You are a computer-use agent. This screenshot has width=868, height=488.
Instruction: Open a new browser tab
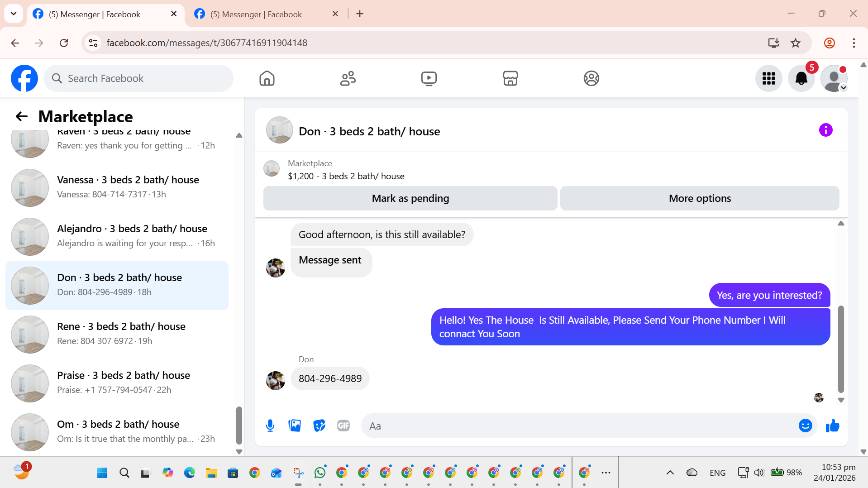(360, 14)
